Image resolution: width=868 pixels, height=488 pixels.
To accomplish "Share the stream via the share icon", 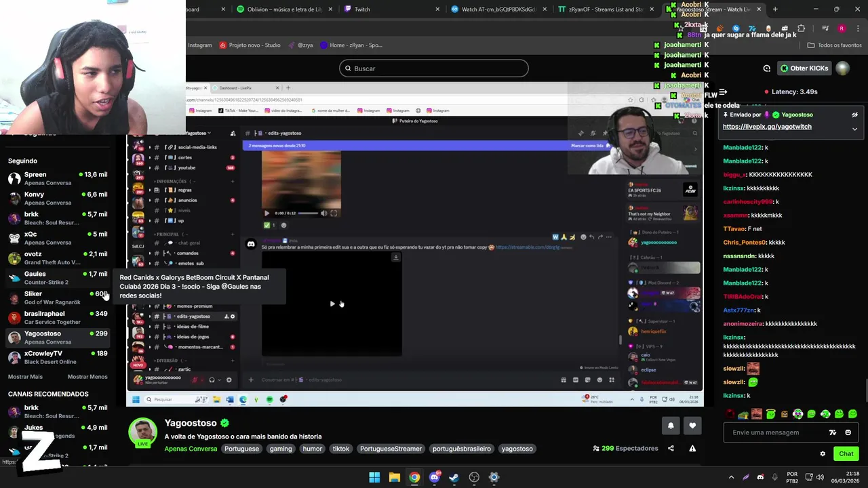I will tap(671, 448).
